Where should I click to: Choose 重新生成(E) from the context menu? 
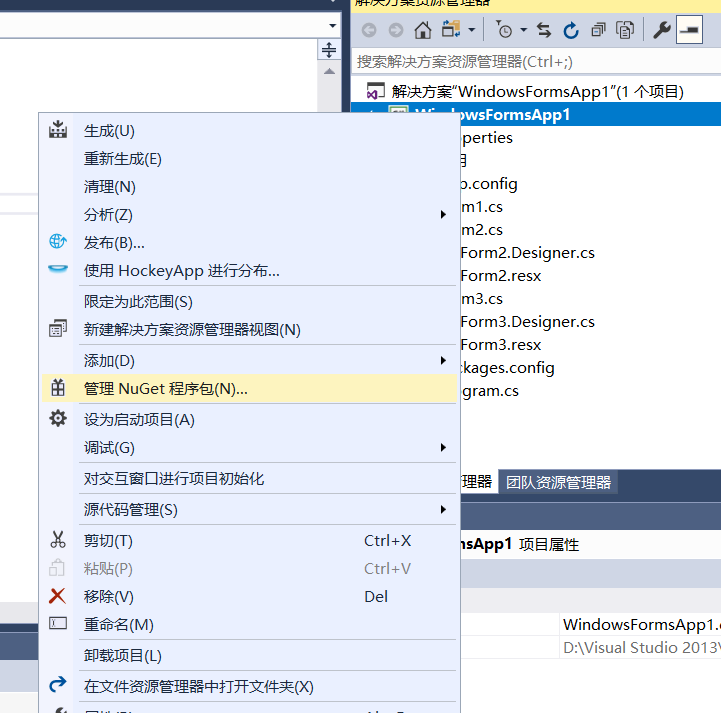pyautogui.click(x=249, y=159)
